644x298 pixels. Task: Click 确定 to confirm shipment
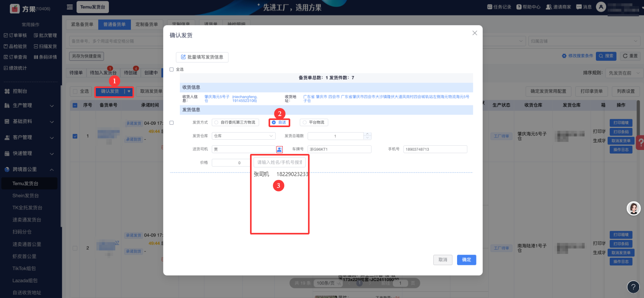[x=467, y=260]
